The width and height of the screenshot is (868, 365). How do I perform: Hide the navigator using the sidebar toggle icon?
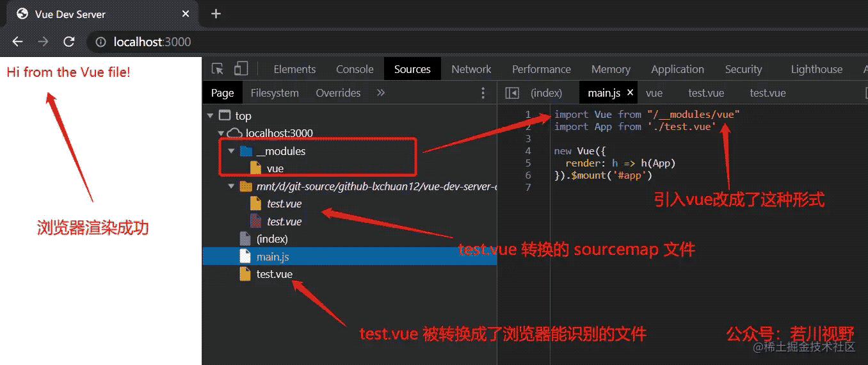(x=512, y=93)
